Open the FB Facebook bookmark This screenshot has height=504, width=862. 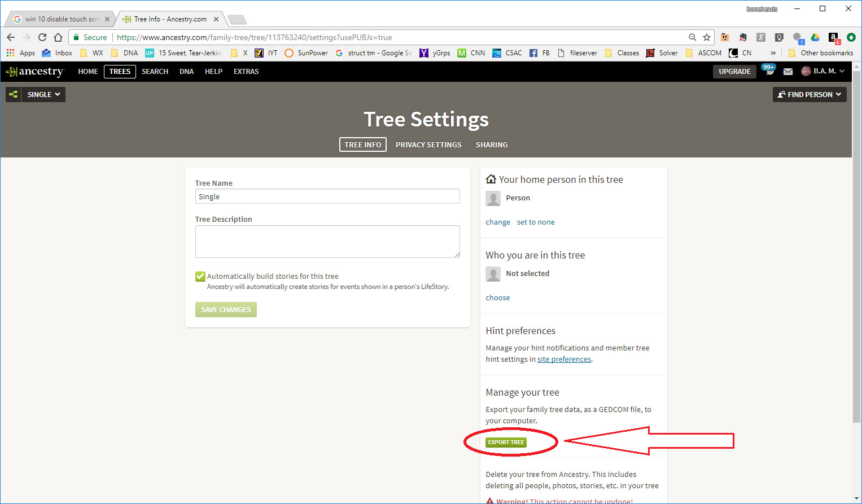(x=539, y=53)
